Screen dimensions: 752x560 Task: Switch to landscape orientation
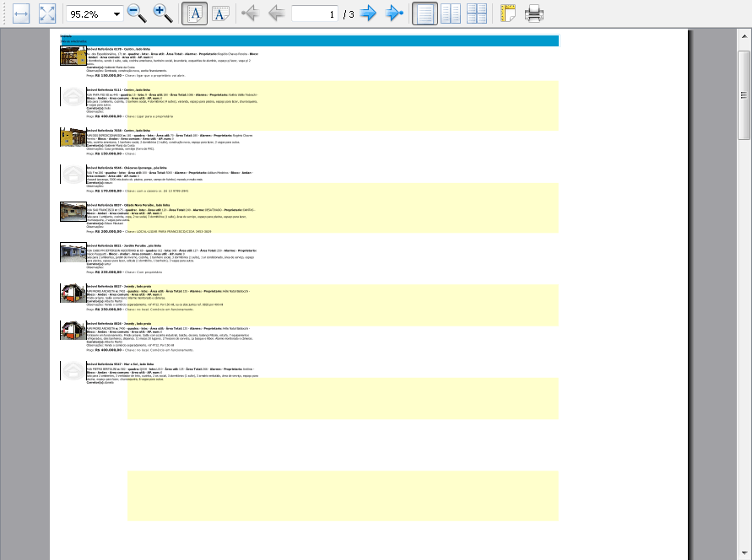pyautogui.click(x=220, y=13)
